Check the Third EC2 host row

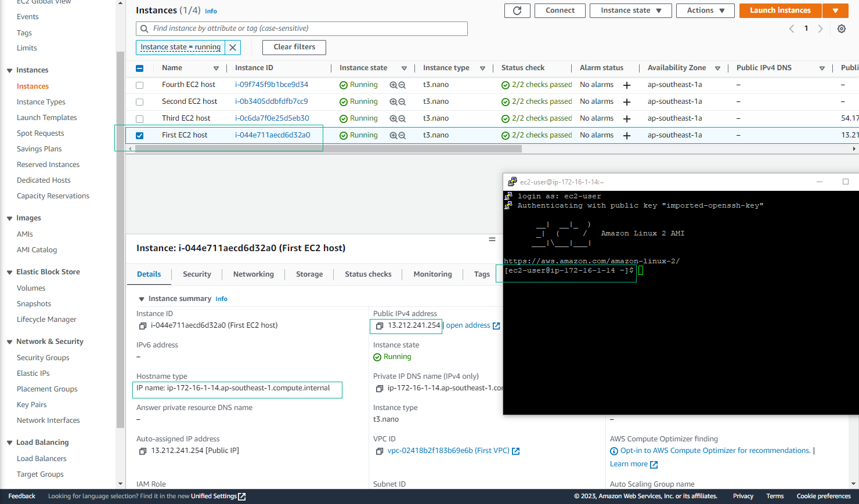139,119
